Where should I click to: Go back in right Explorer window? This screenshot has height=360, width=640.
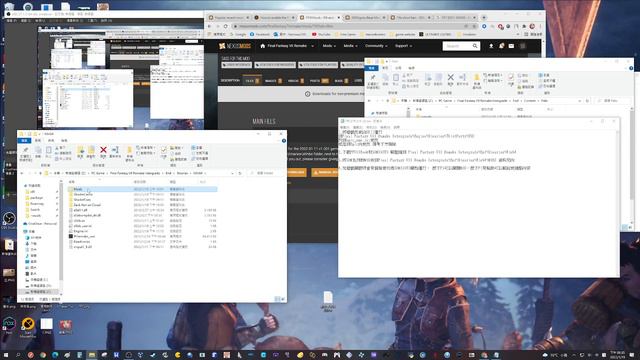[369, 100]
